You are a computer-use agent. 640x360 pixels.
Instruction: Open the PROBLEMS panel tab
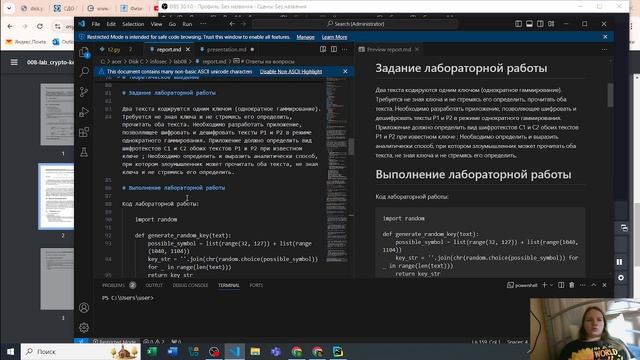point(113,285)
